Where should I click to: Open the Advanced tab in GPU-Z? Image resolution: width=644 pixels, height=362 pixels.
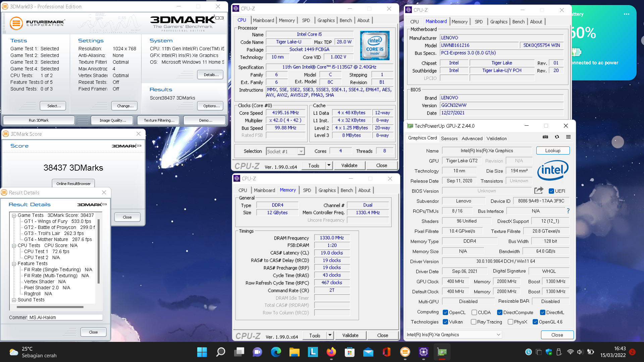(x=472, y=138)
